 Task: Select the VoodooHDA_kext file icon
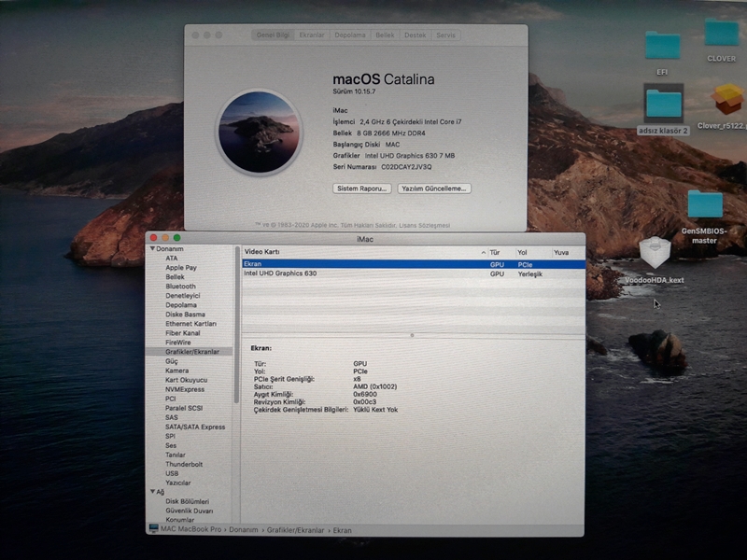655,254
